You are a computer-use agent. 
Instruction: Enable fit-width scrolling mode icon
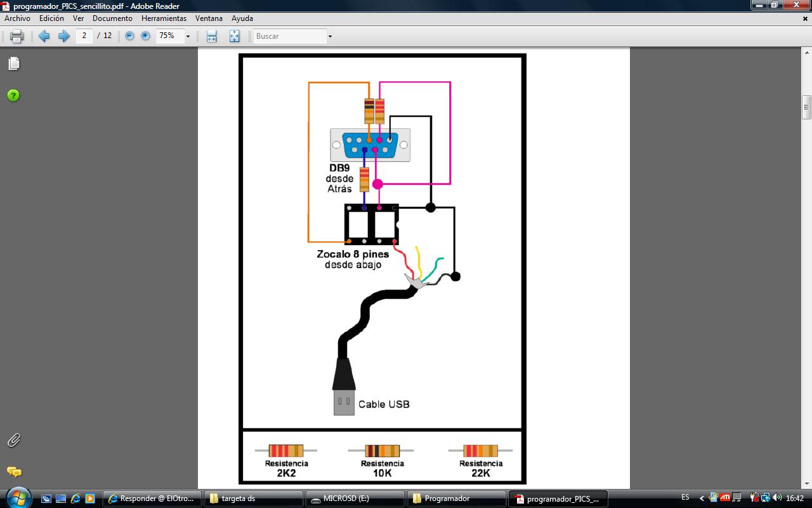[212, 36]
